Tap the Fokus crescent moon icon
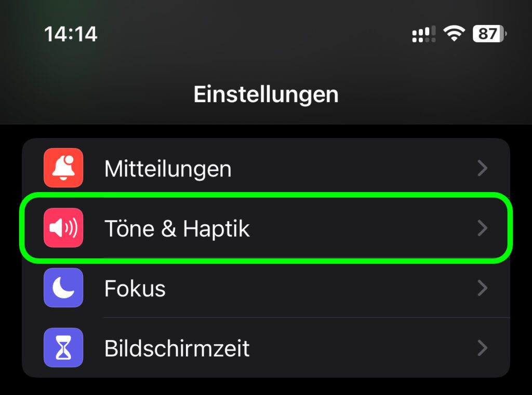Viewport: 532px width, 395px height. coord(63,288)
